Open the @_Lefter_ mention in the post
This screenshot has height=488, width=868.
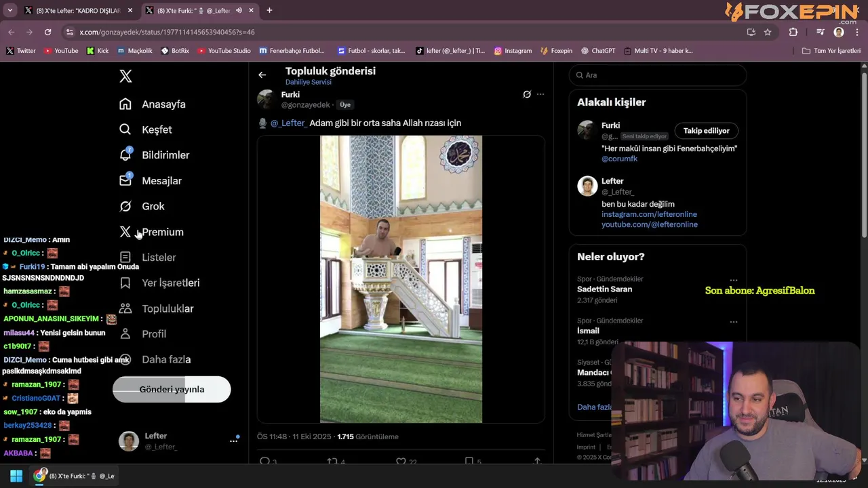tap(288, 123)
